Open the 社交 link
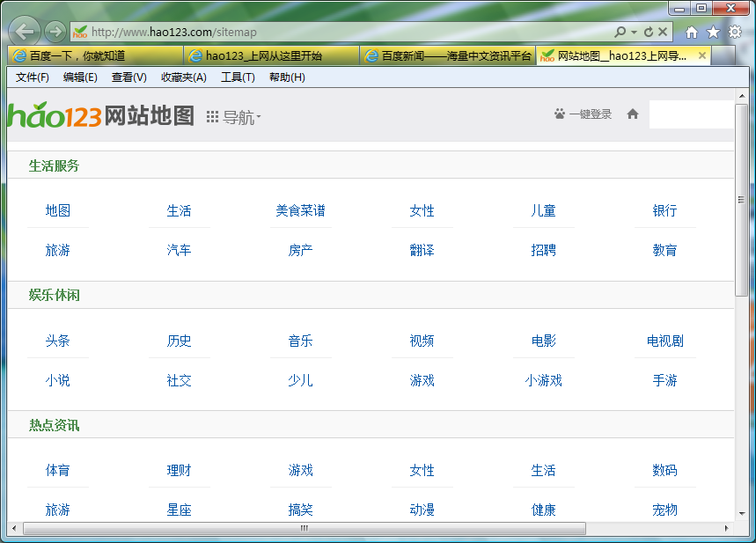Viewport: 756px width, 543px height. [179, 380]
